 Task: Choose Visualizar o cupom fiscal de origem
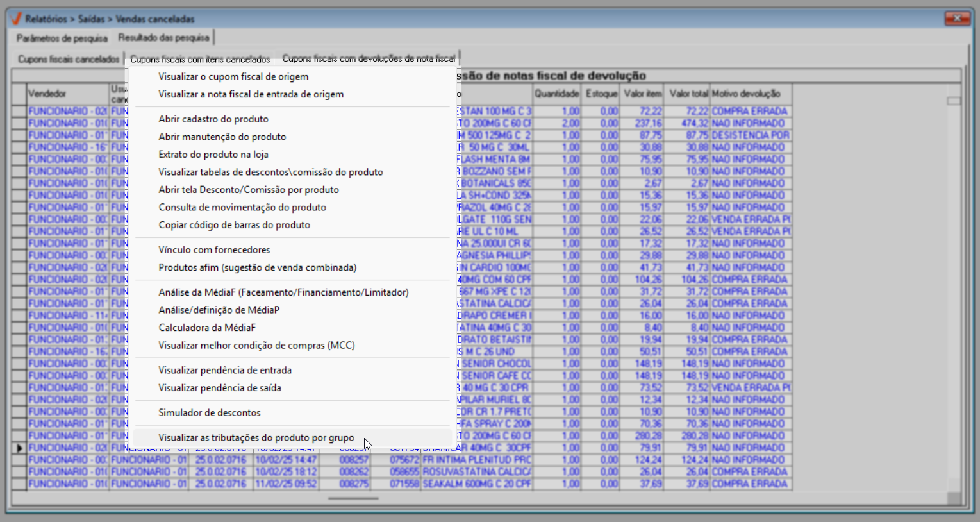click(x=233, y=76)
